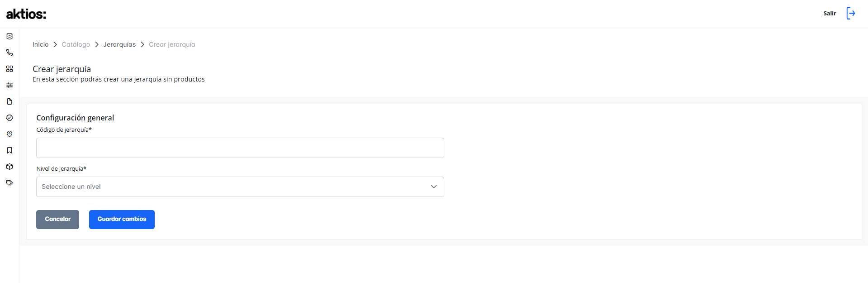Open the document file sidebar icon

coord(9,101)
